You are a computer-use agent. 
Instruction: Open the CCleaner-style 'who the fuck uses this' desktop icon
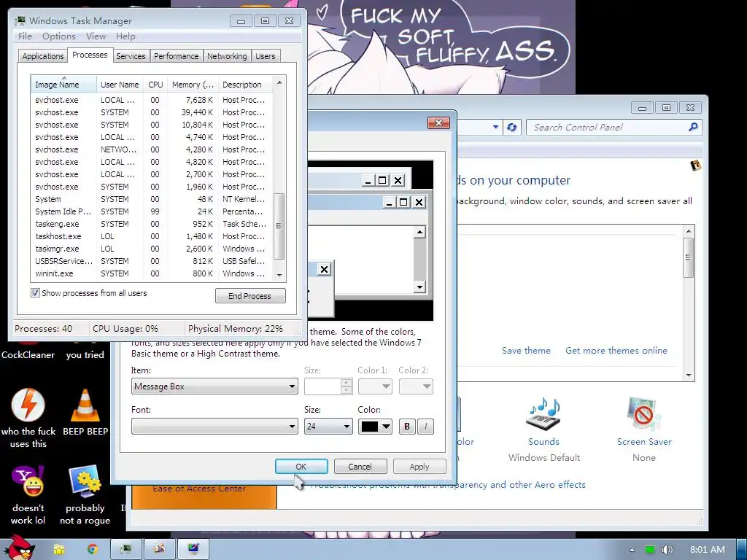(28, 405)
